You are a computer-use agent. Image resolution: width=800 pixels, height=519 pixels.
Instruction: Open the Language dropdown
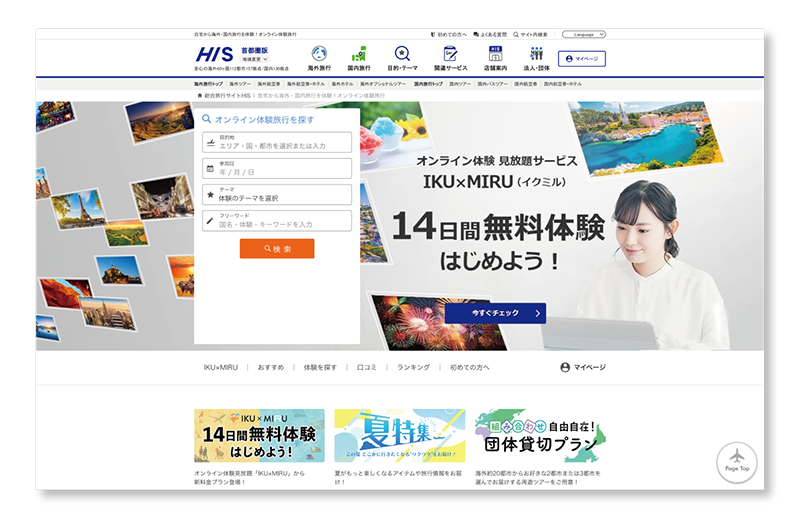tap(584, 34)
